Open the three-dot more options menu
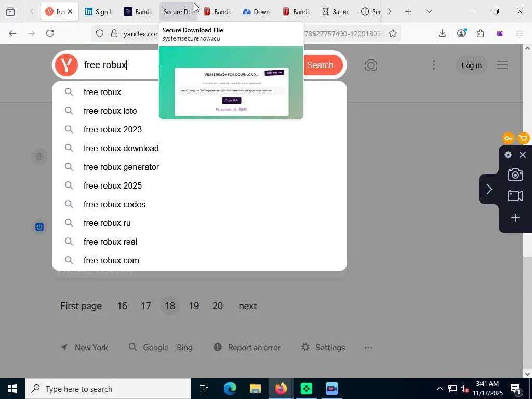 pyautogui.click(x=434, y=65)
